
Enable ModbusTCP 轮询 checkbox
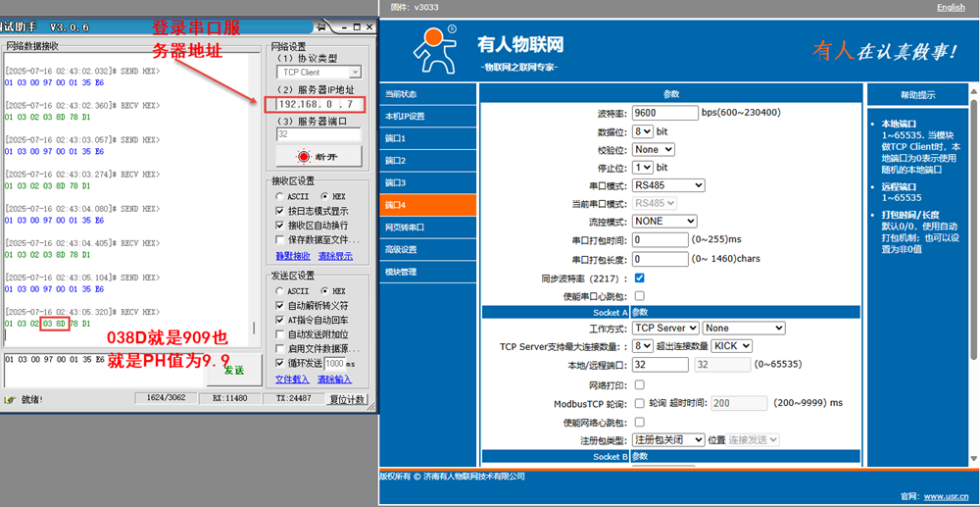tap(639, 403)
